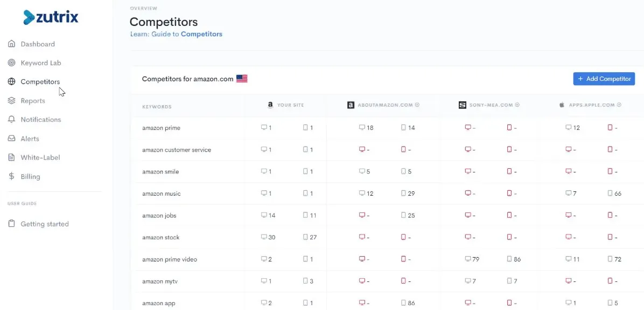Click the YOUR SITE column label
The width and height of the screenshot is (644, 310).
(x=290, y=105)
